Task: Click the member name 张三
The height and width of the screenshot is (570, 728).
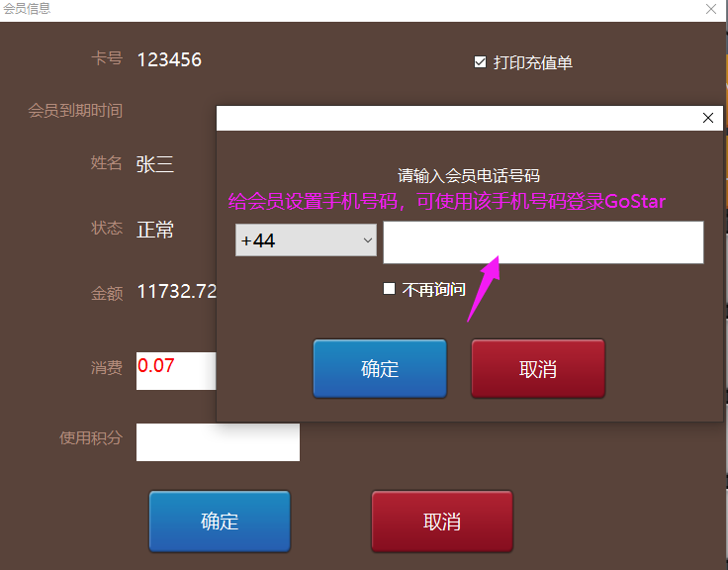Action: [x=155, y=164]
